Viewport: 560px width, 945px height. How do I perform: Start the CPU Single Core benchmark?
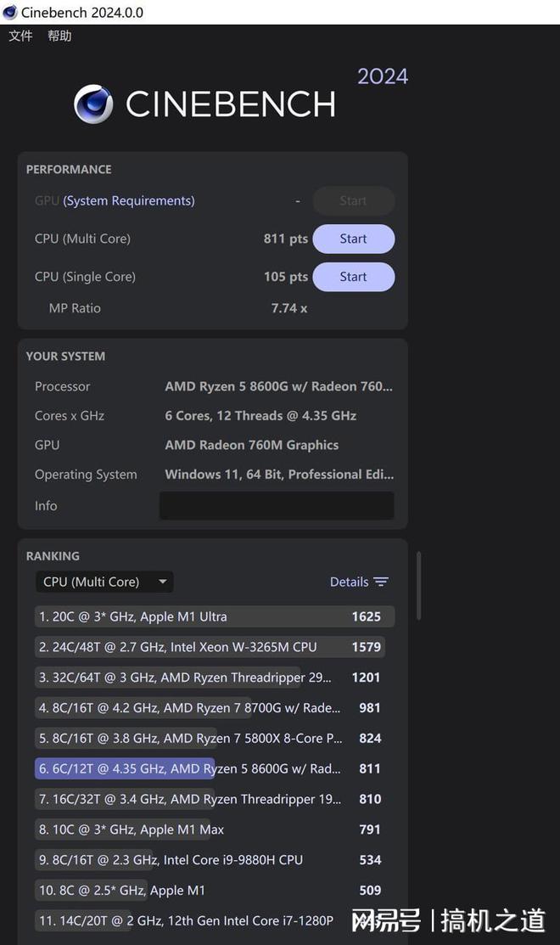click(354, 277)
